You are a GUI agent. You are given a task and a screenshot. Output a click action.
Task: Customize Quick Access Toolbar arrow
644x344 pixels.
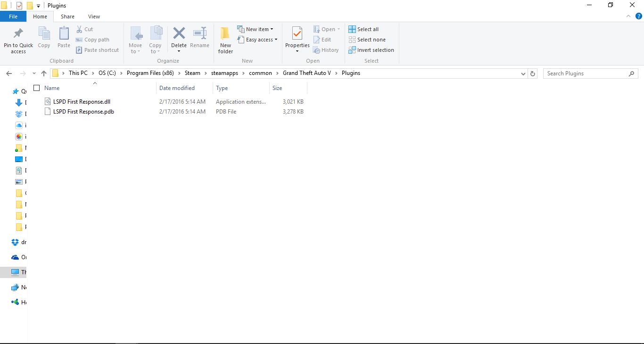[38, 6]
